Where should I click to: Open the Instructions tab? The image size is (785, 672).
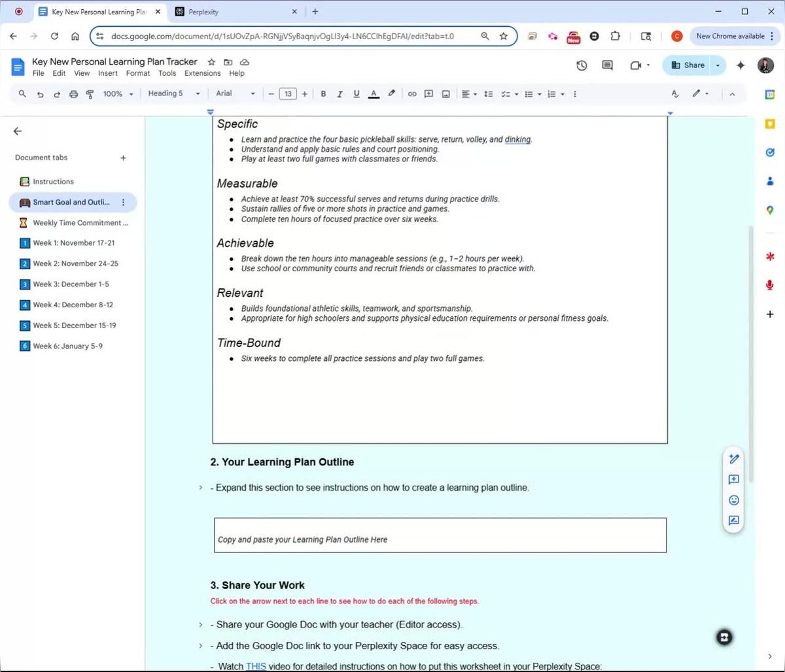(54, 182)
